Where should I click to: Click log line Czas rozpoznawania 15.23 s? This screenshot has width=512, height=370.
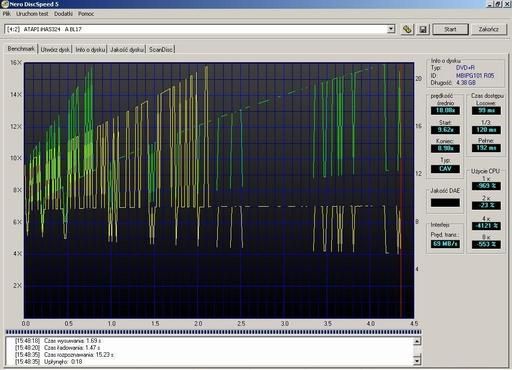click(65, 355)
